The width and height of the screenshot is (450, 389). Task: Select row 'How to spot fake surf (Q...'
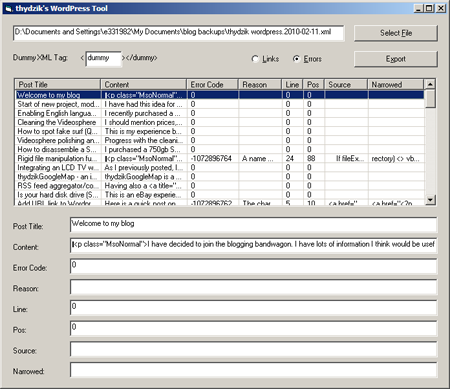click(x=220, y=131)
